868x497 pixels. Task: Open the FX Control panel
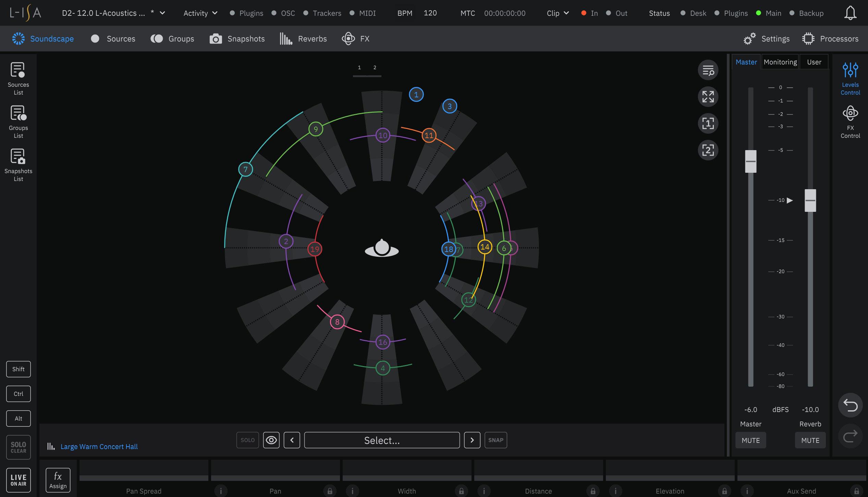pos(850,122)
